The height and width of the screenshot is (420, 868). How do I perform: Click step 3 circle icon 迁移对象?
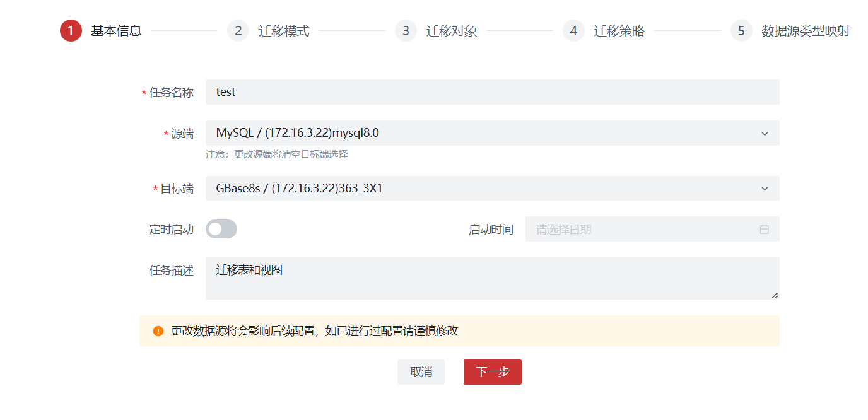click(x=406, y=31)
